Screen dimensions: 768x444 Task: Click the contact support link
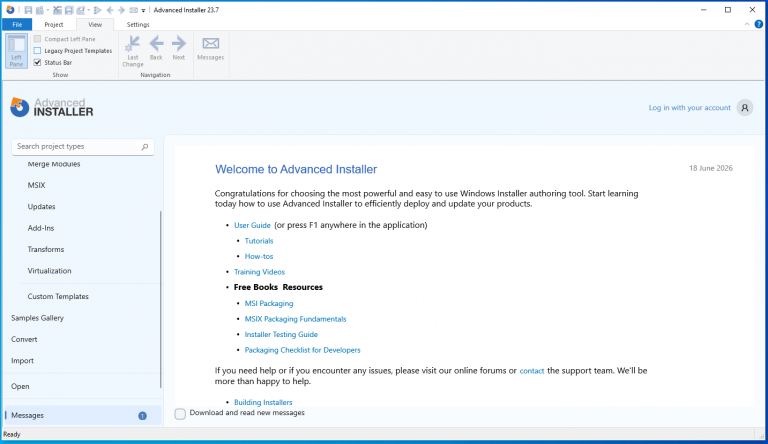(532, 371)
